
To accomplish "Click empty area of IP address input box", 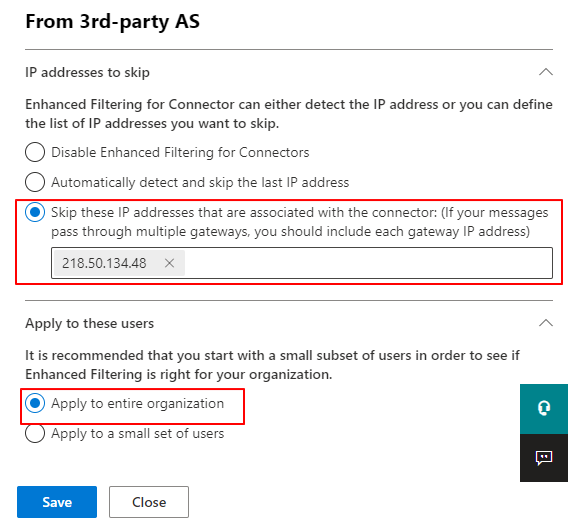I will coord(368,263).
